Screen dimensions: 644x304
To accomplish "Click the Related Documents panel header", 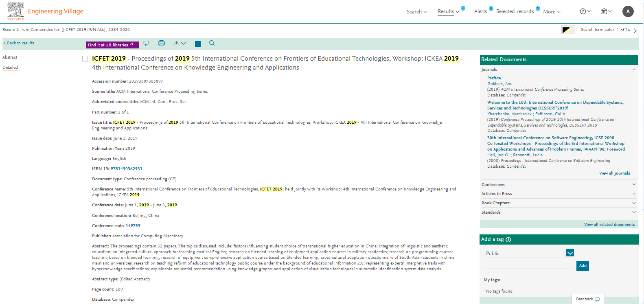I will pyautogui.click(x=559, y=59).
